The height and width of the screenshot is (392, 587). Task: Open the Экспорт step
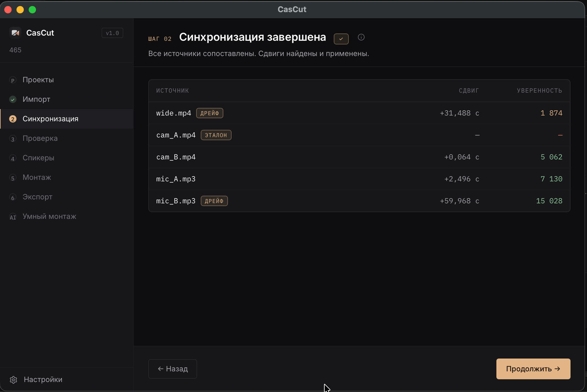[x=66, y=197]
